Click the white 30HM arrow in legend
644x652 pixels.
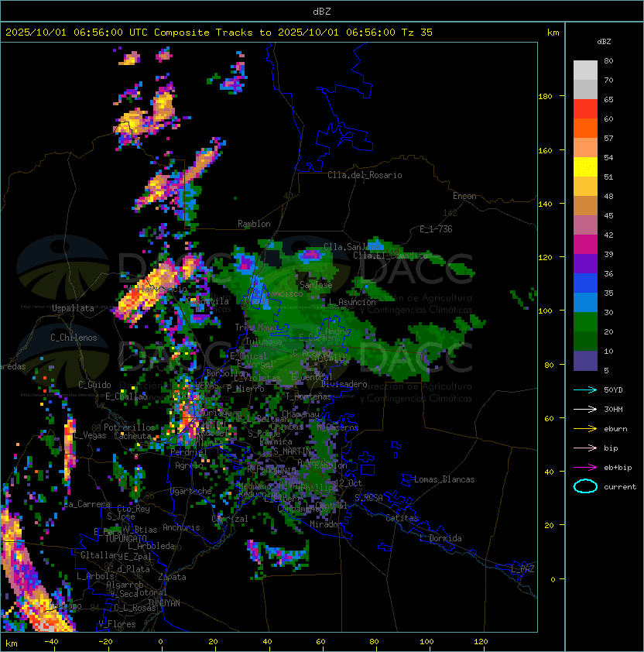(585, 409)
